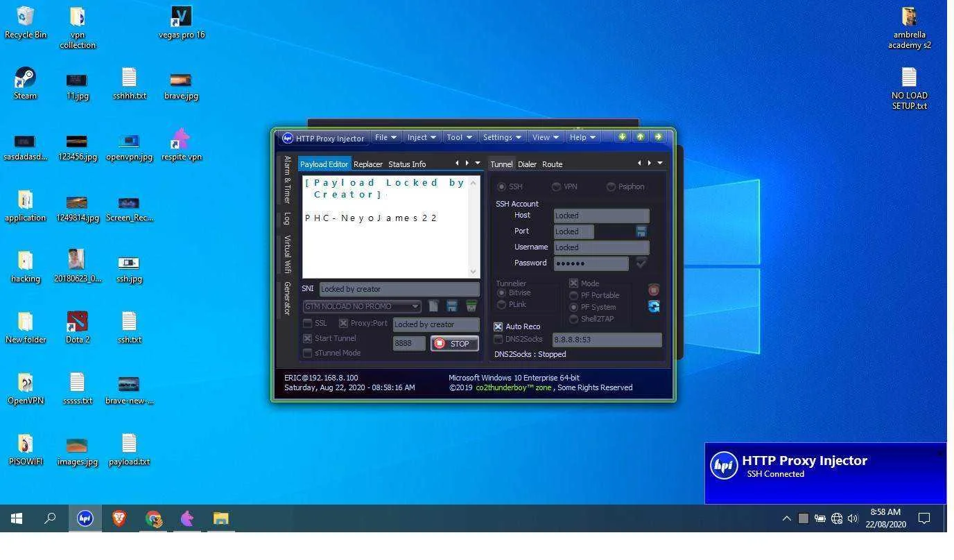This screenshot has height=560, width=954.
Task: Select the PISOWIFI desktop icon
Action: tap(25, 450)
